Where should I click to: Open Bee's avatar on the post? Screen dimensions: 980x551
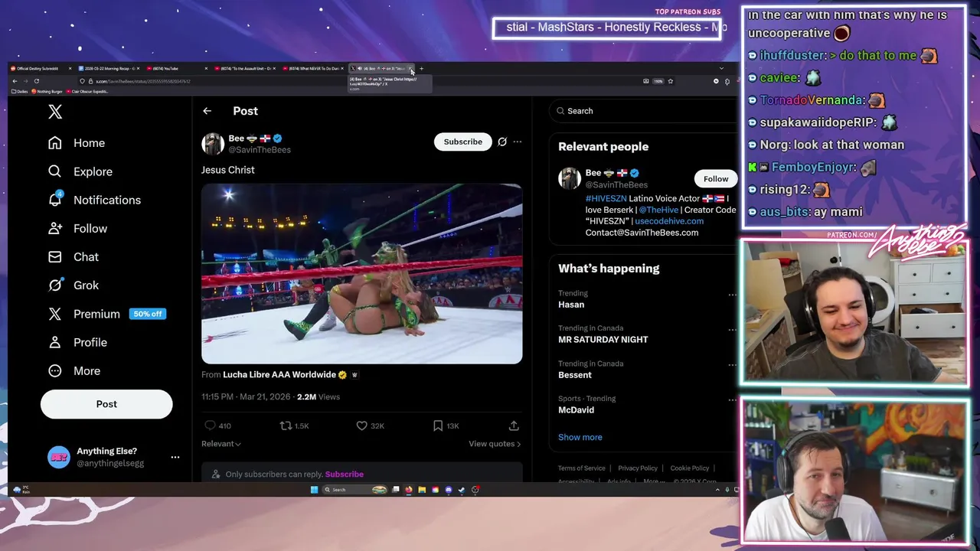pyautogui.click(x=212, y=144)
